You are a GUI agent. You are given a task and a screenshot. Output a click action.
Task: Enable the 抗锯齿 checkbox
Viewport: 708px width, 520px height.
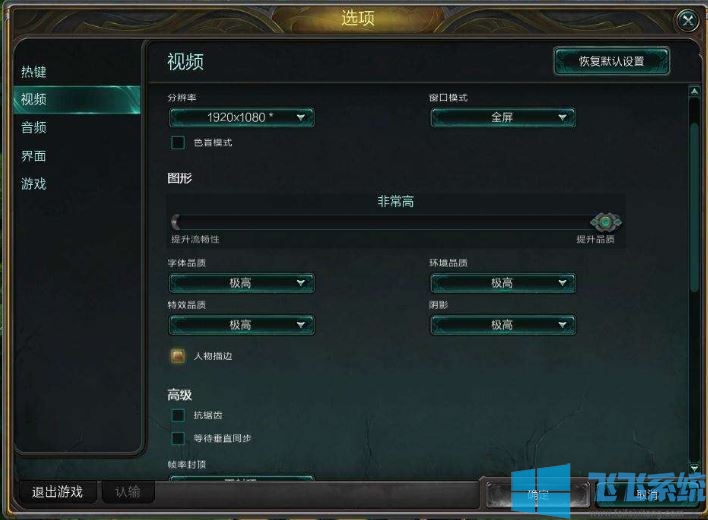point(178,415)
